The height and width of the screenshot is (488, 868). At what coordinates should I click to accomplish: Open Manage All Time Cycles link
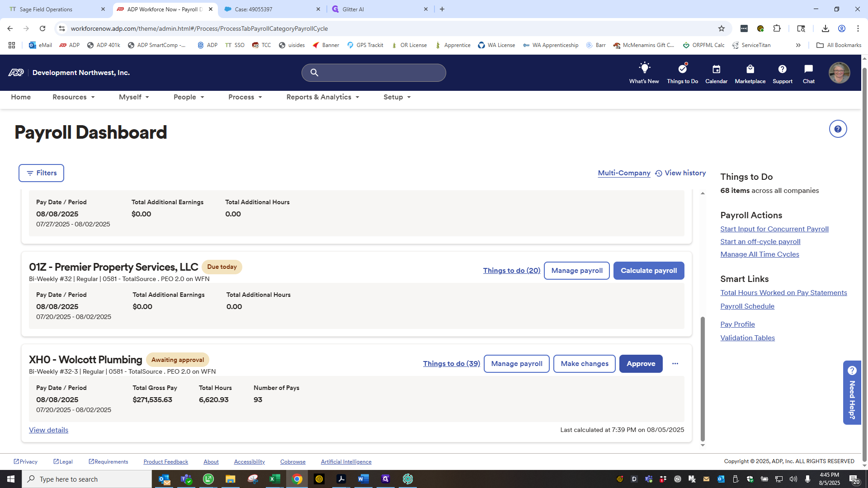coord(759,254)
